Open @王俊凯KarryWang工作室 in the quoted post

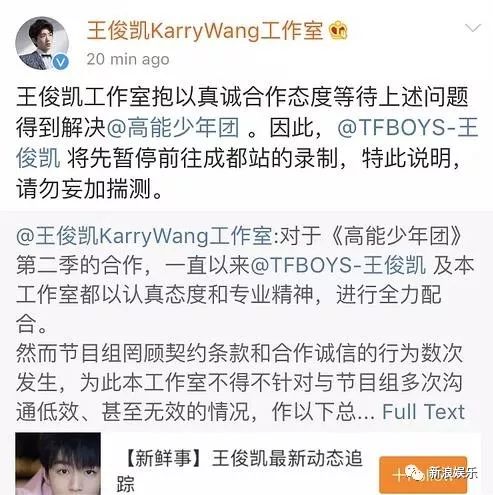[144, 236]
